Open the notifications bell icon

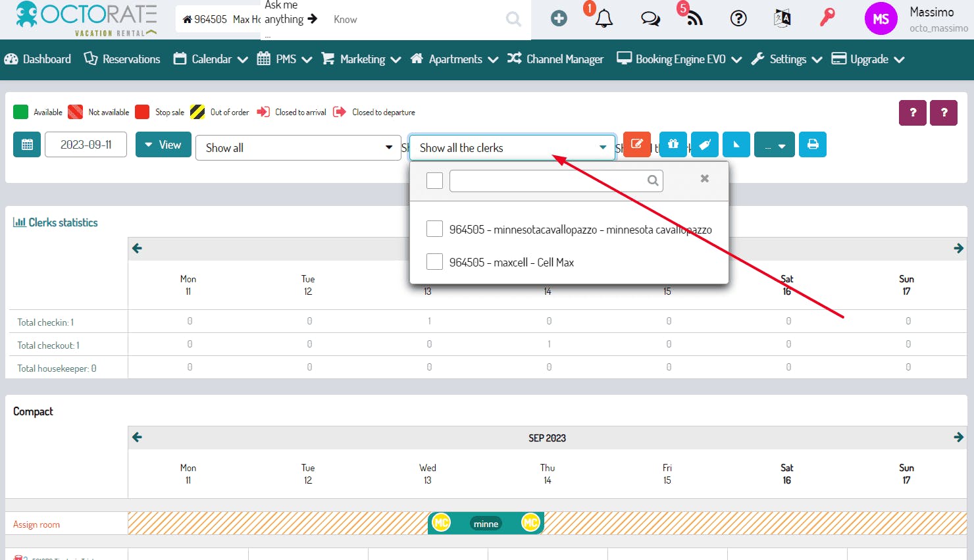click(603, 19)
